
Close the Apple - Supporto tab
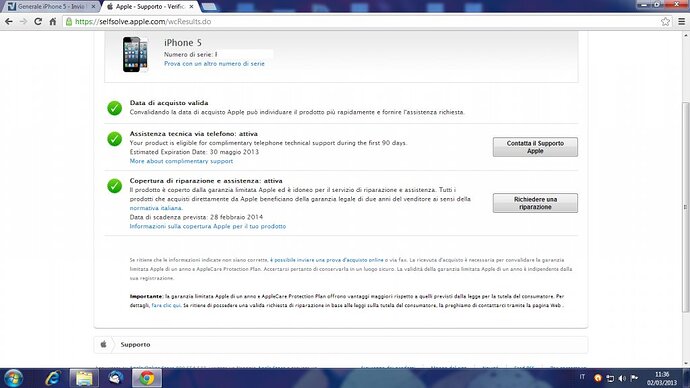191,7
